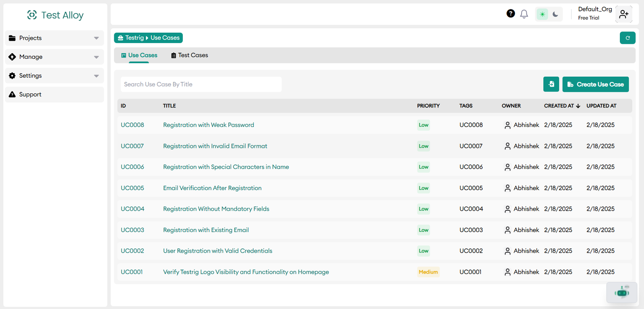Click the Support warning icon
Screen dimensions: 644x309
click(12, 94)
